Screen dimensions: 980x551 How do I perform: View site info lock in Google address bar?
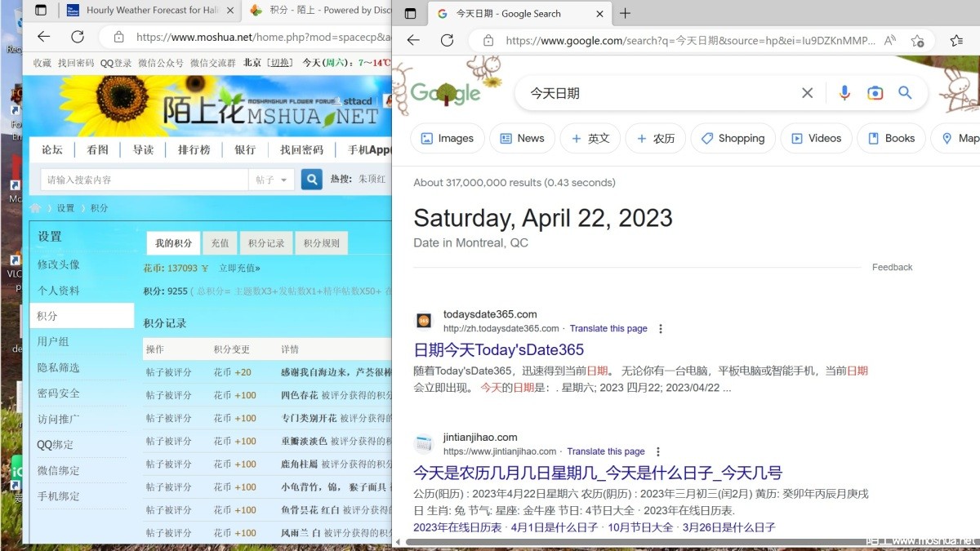coord(488,40)
